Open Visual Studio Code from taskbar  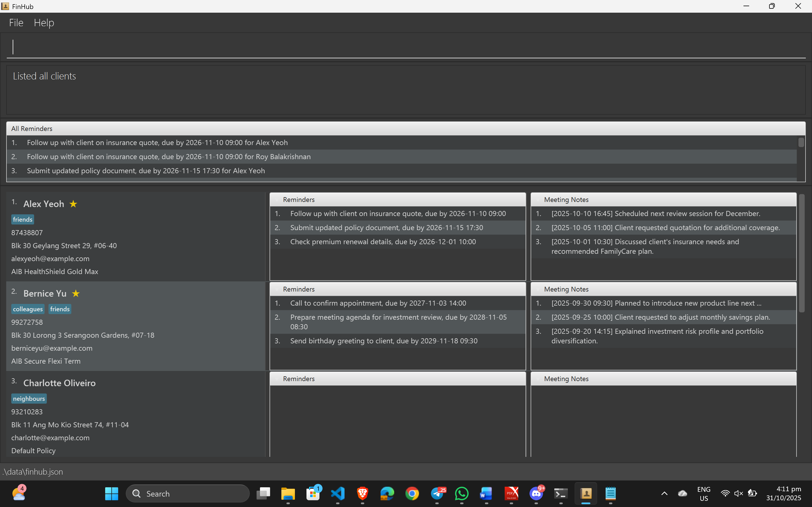pyautogui.click(x=337, y=493)
